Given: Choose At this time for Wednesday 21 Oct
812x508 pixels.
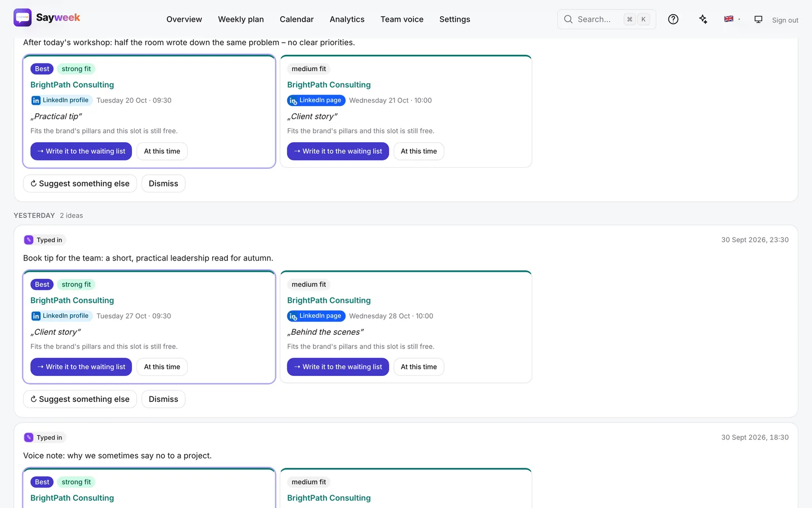Looking at the screenshot, I should pyautogui.click(x=419, y=151).
